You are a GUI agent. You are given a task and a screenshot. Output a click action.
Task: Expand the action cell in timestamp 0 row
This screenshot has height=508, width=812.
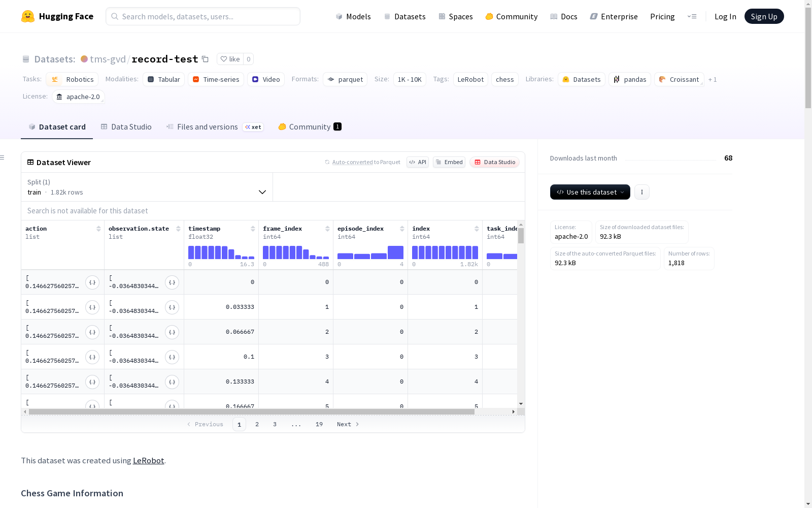[x=92, y=282]
